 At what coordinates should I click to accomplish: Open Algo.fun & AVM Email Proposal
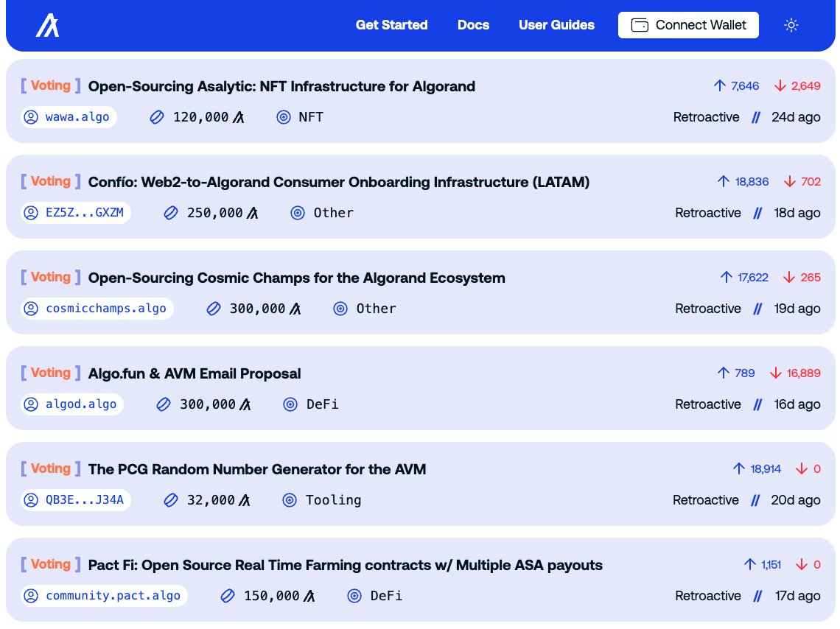tap(195, 373)
